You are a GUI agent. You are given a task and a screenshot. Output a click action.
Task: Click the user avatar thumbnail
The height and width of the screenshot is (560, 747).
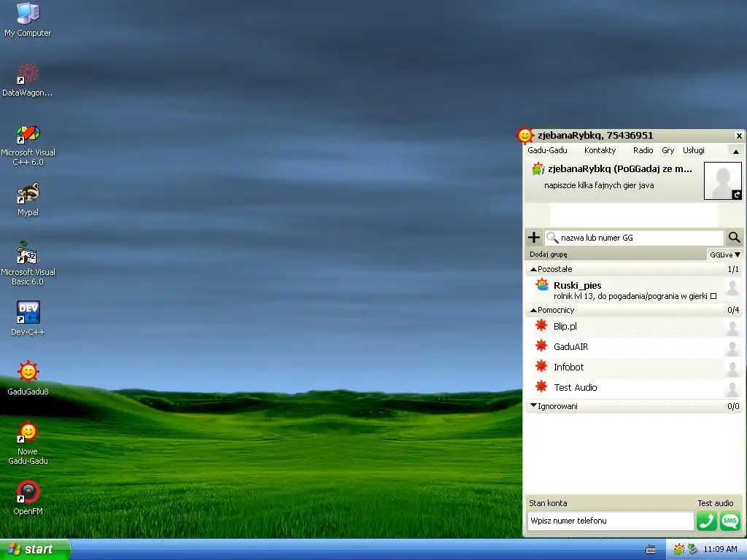point(723,181)
